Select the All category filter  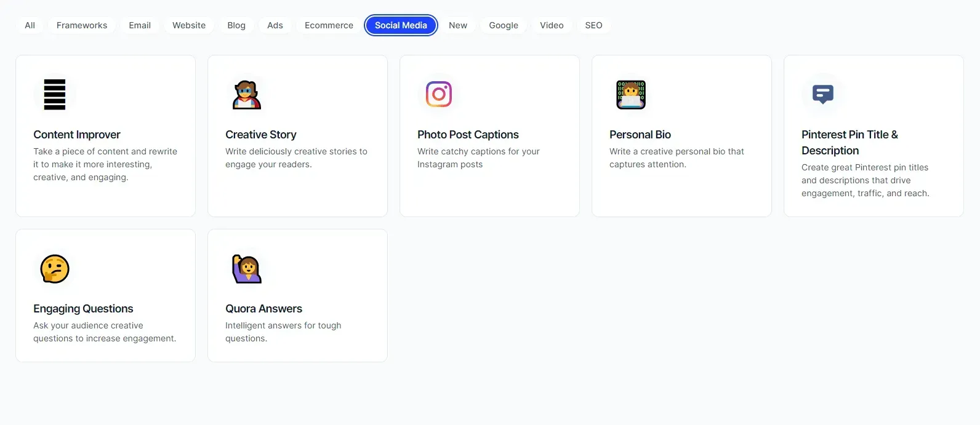click(30, 25)
